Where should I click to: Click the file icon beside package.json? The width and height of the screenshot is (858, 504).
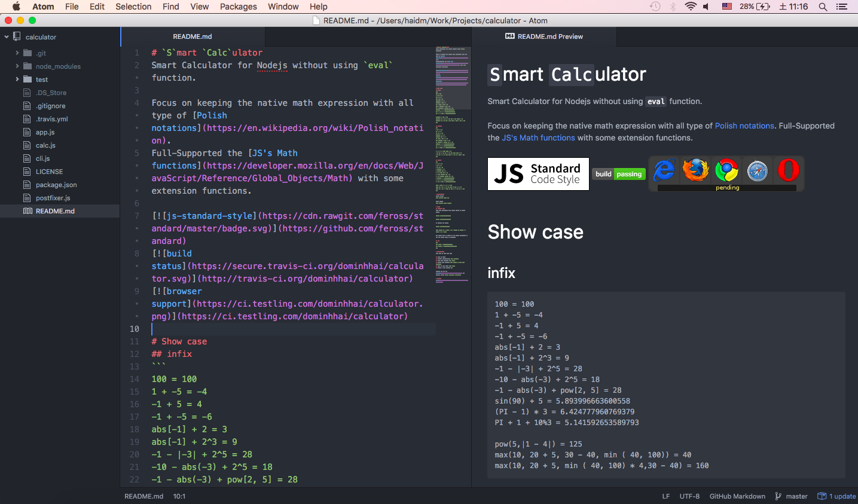coord(27,185)
